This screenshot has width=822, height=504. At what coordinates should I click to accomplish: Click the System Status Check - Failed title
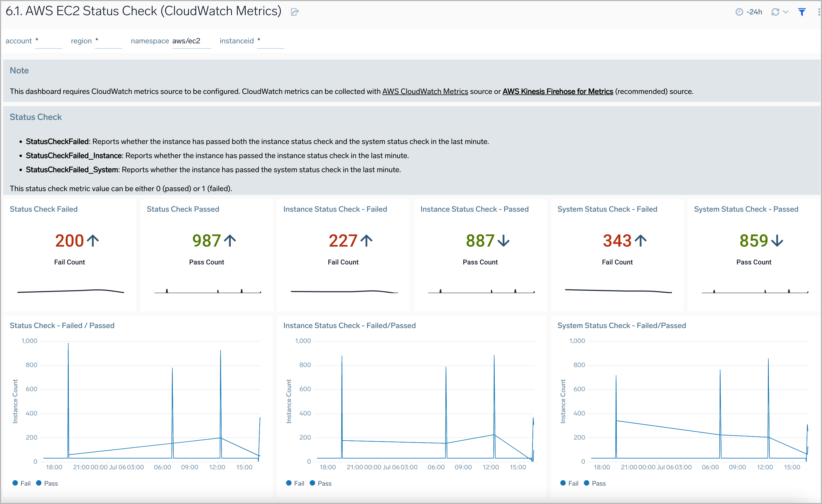tap(607, 209)
